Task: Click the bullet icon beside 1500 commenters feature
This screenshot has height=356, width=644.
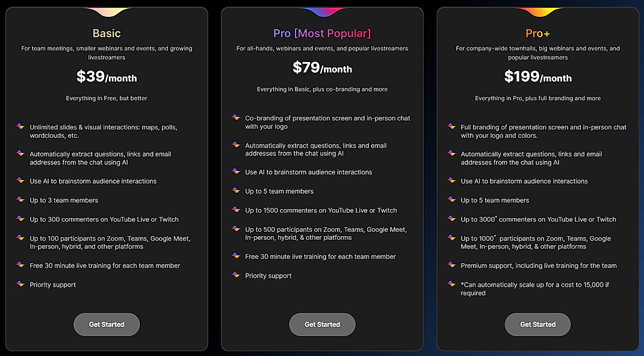Action: tap(235, 210)
